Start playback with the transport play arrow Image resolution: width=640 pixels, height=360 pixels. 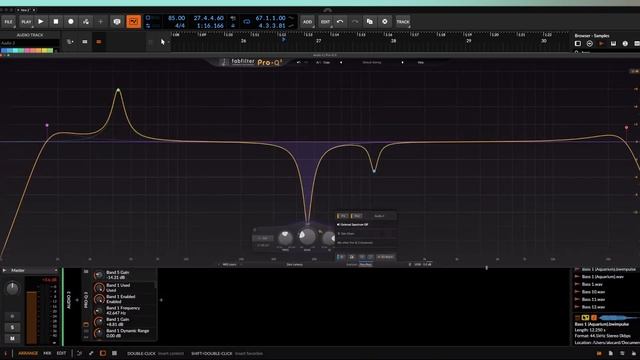[x=41, y=22]
